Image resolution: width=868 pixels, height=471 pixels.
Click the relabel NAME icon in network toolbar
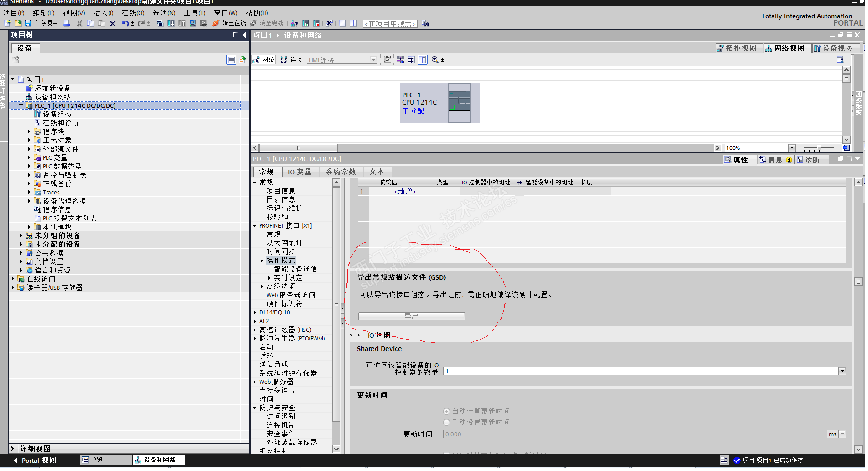(x=387, y=60)
